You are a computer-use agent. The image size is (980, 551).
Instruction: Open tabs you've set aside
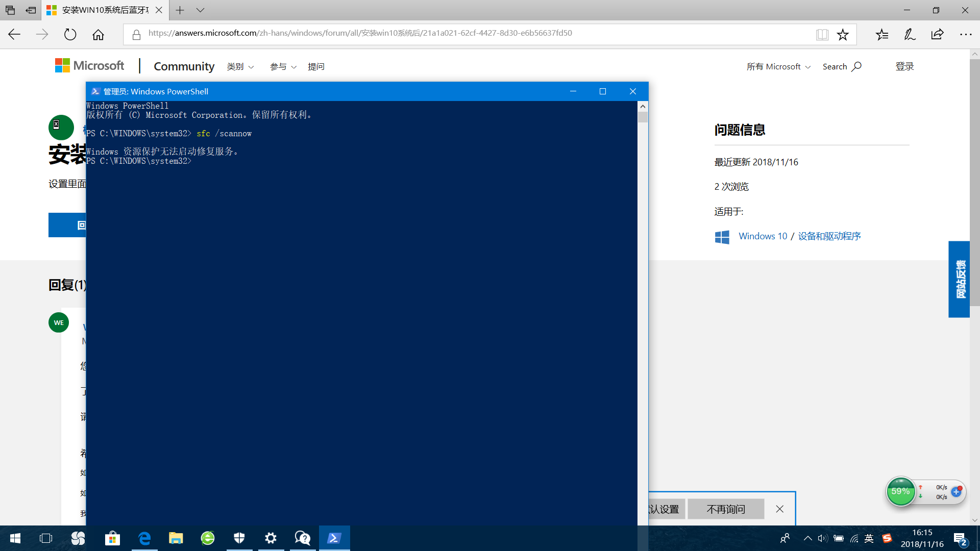tap(10, 10)
